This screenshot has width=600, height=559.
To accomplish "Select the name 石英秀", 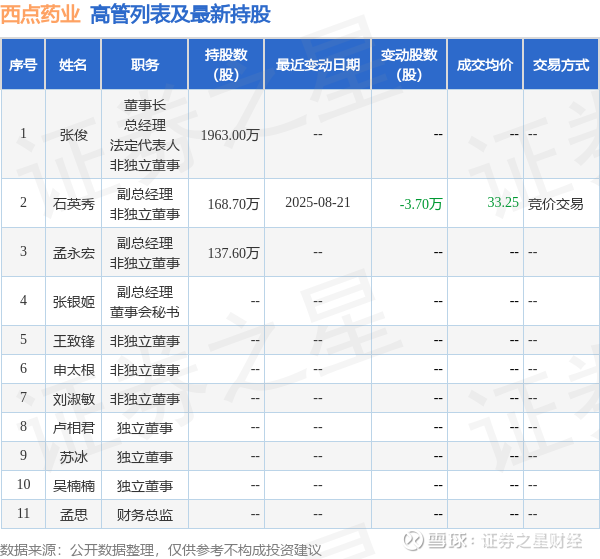I will tap(73, 204).
